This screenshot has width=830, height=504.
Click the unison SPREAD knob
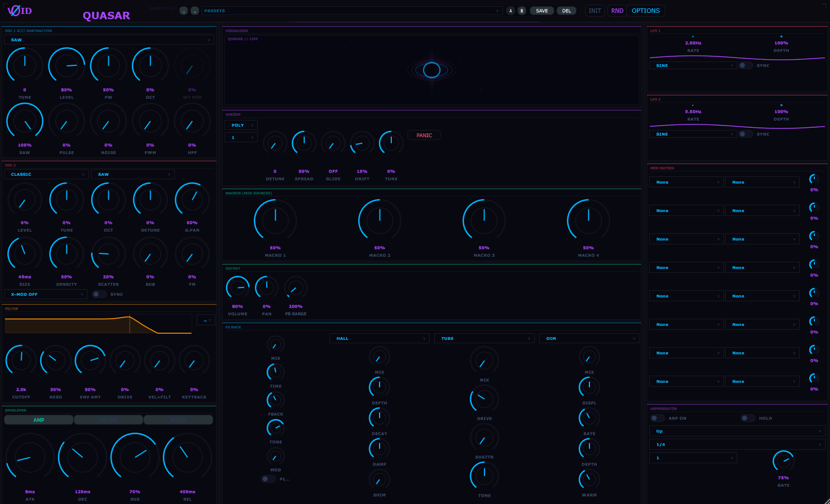click(x=304, y=143)
